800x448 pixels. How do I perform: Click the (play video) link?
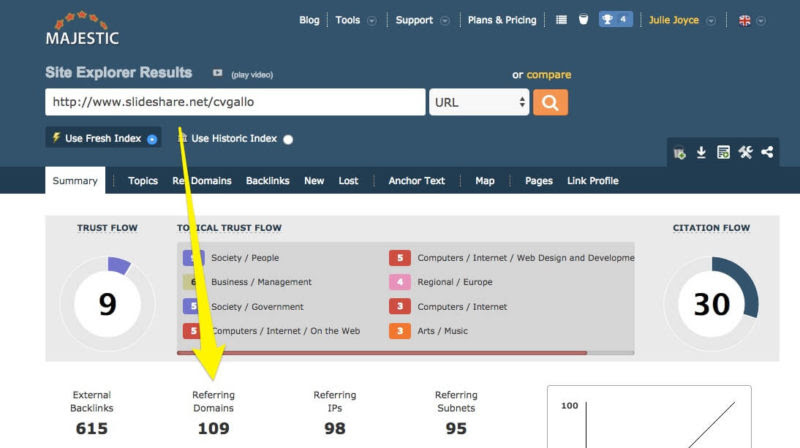[252, 74]
